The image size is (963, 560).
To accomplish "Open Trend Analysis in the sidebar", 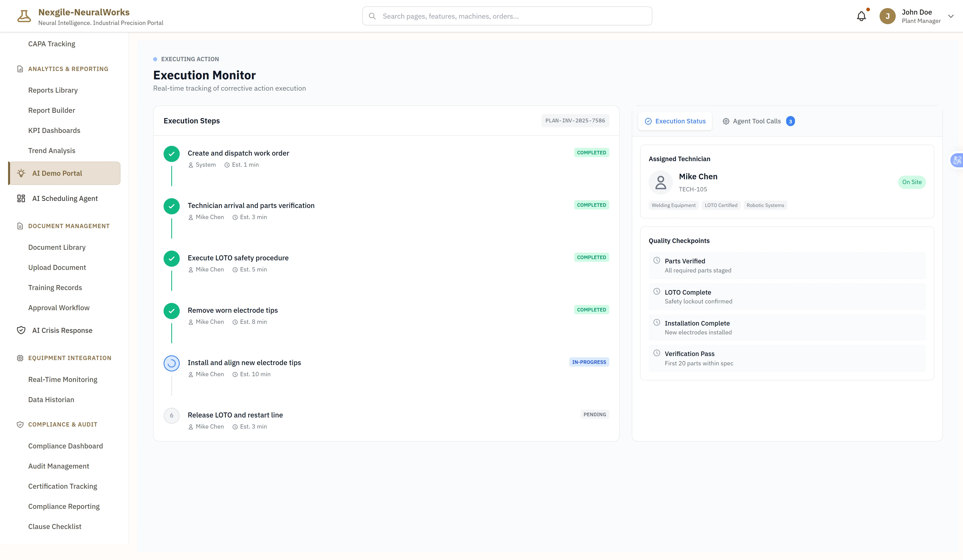I will click(52, 151).
